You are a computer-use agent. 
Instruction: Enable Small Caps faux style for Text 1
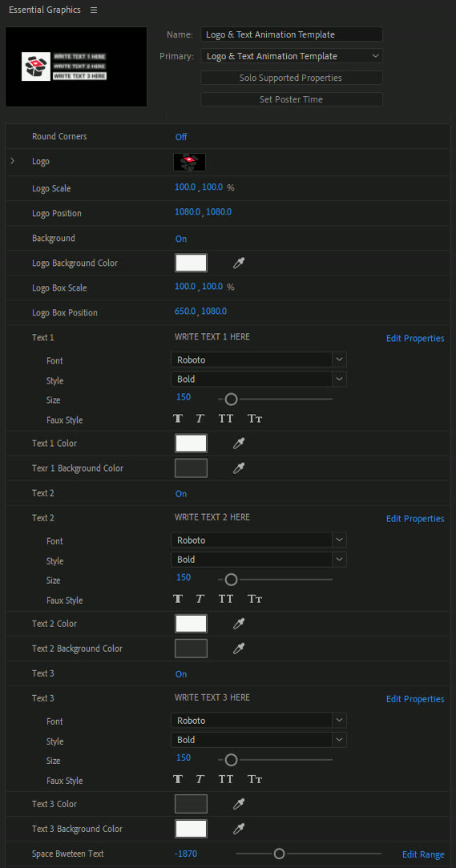tap(255, 419)
